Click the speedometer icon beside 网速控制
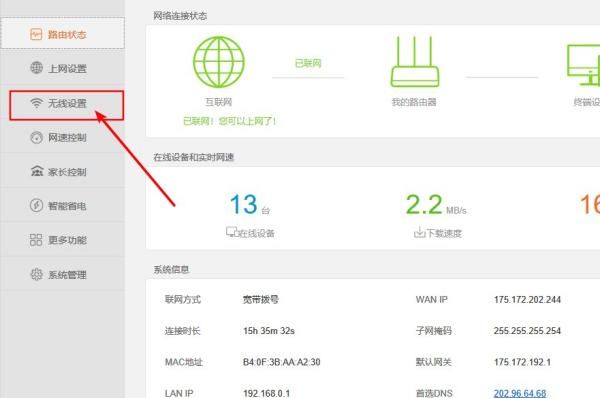Screen dimensions: 600x398 click(x=36, y=137)
